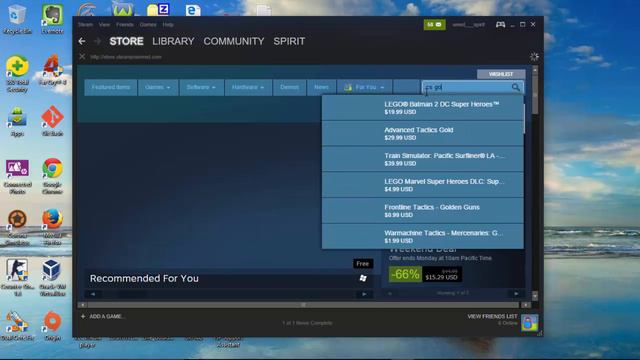Open the Help menu
The width and height of the screenshot is (640, 360).
(168, 24)
